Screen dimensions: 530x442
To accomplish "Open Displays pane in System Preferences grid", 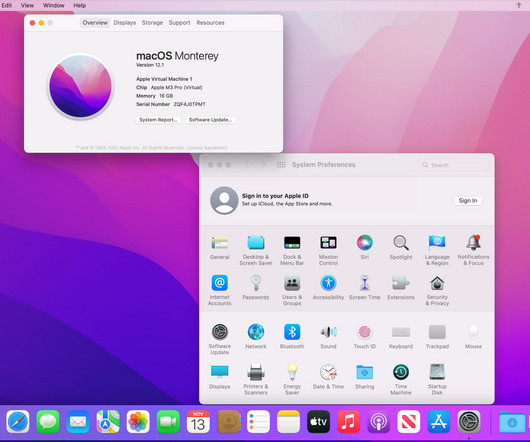I will pos(219,377).
